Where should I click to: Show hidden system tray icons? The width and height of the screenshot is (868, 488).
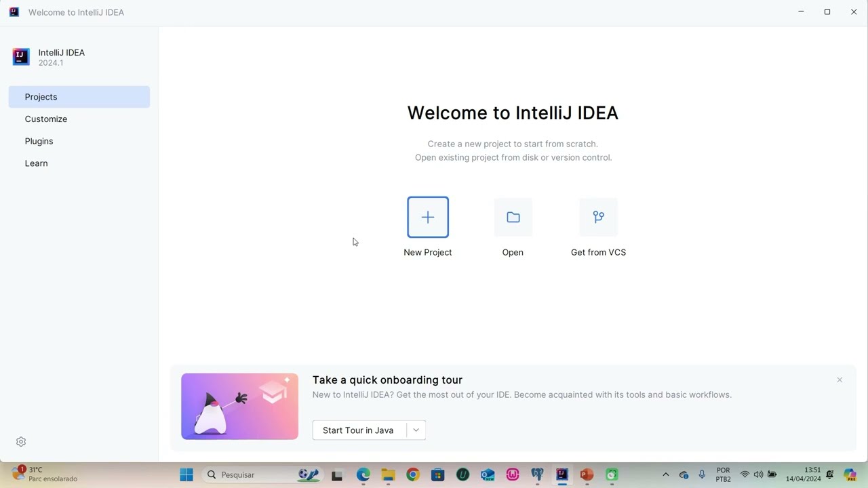click(666, 474)
